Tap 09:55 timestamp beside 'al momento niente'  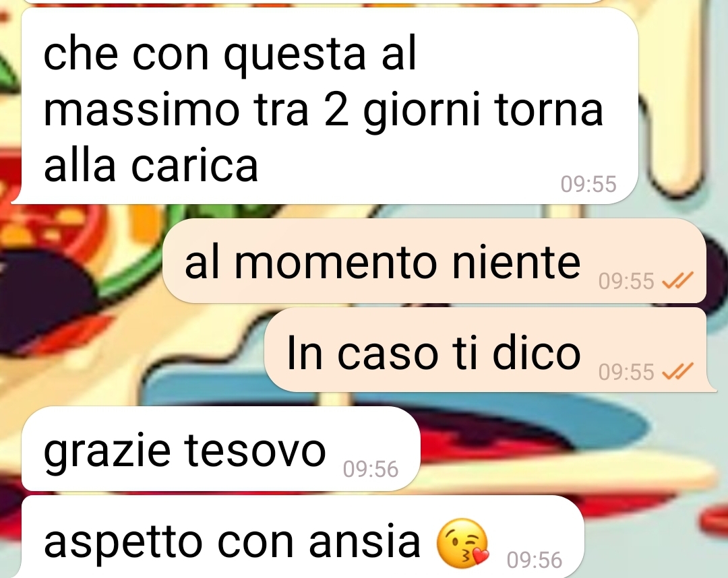[626, 281]
